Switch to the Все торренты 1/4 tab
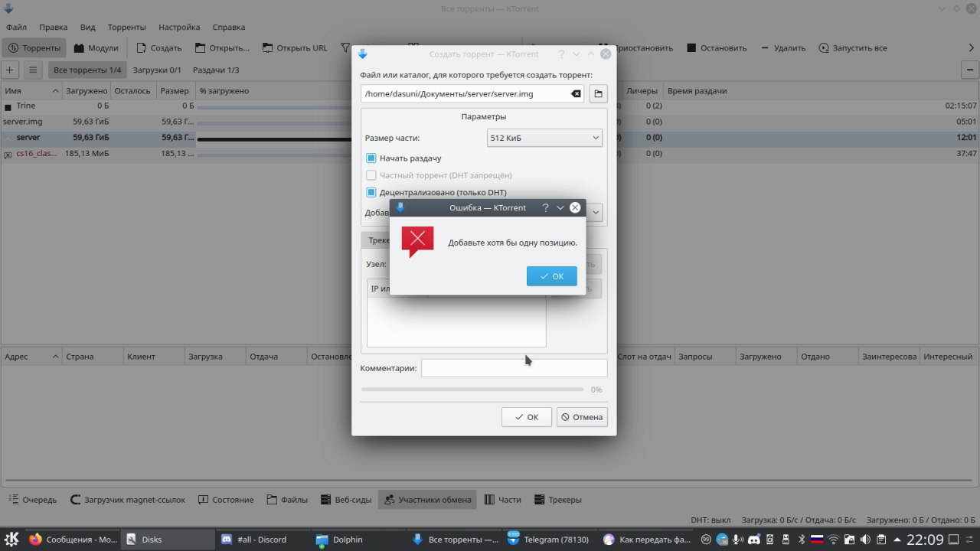This screenshot has width=980, height=551. click(87, 70)
